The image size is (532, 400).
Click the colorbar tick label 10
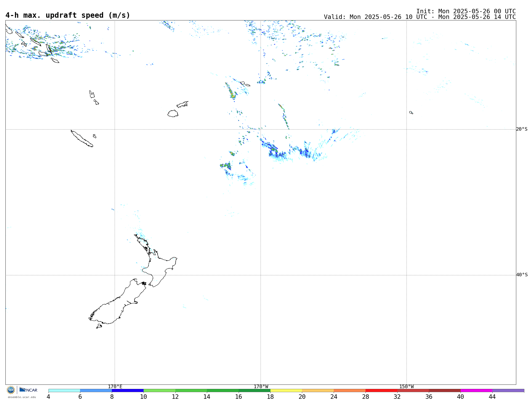(x=144, y=397)
